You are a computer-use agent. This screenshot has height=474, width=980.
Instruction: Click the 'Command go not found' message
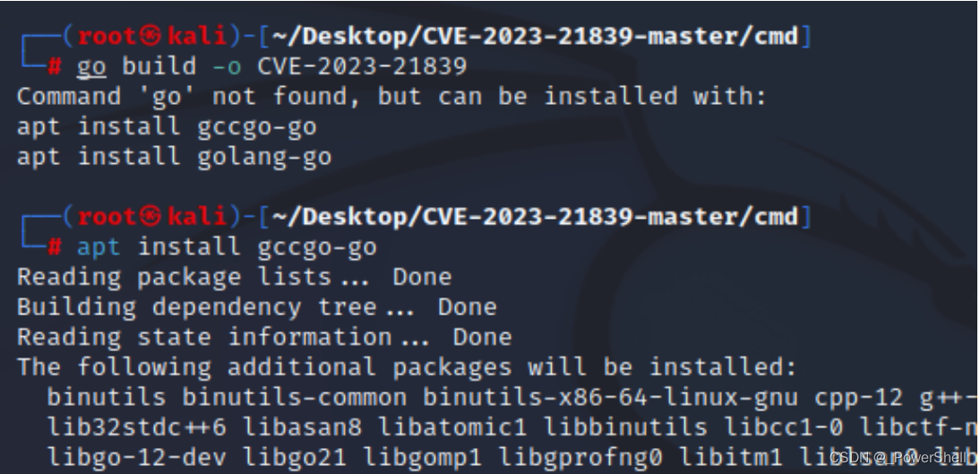point(391,97)
